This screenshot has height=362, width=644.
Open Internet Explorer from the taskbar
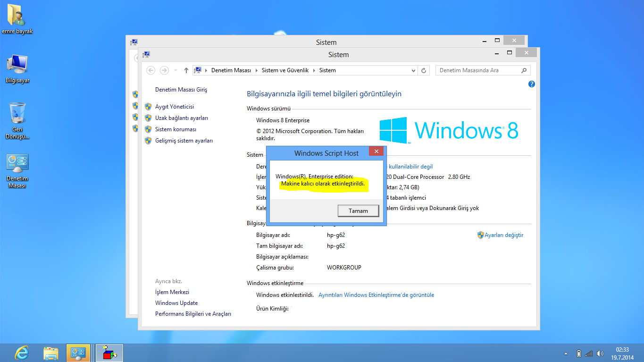click(x=22, y=353)
